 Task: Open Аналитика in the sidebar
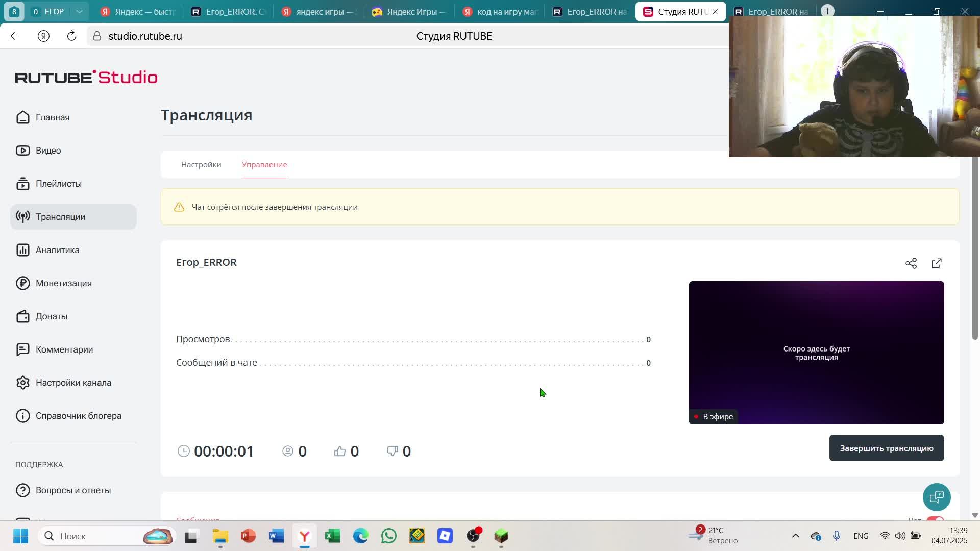[57, 250]
